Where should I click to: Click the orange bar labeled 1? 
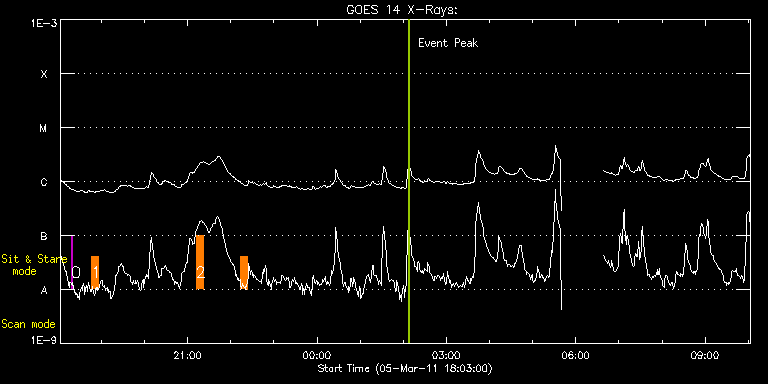click(95, 272)
